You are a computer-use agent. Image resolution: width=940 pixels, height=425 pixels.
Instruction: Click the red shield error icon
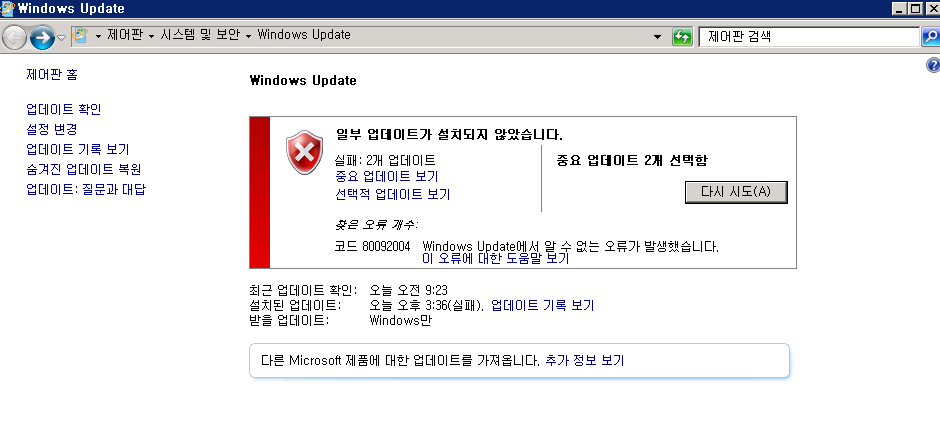pyautogui.click(x=305, y=152)
